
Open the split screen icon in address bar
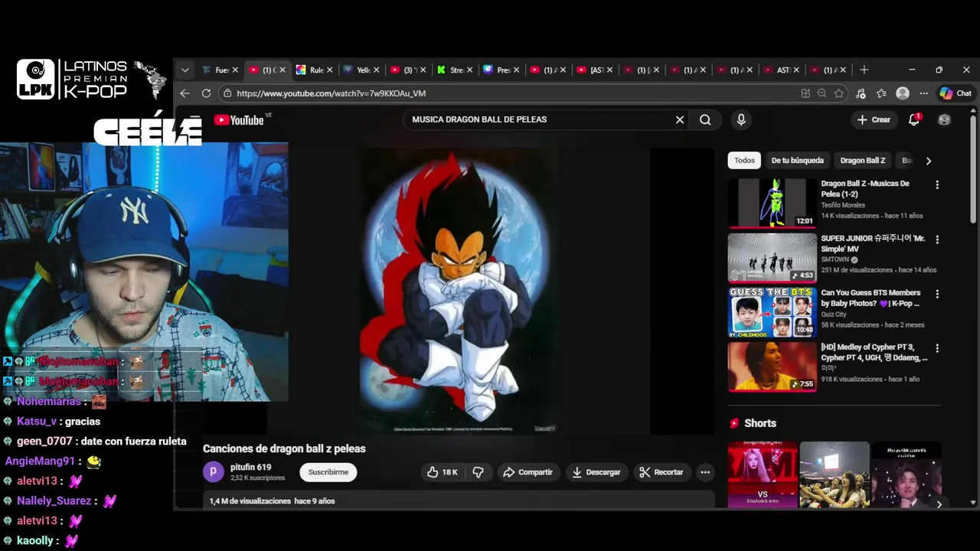point(805,93)
